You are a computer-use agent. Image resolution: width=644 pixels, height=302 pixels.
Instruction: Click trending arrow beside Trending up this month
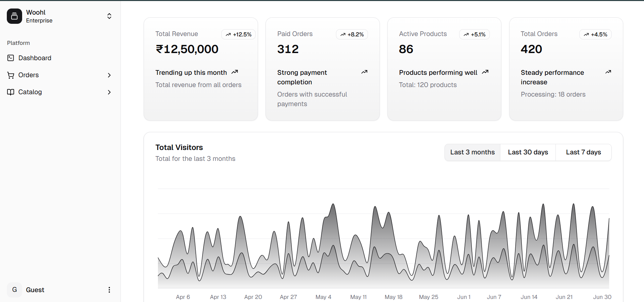pos(235,72)
